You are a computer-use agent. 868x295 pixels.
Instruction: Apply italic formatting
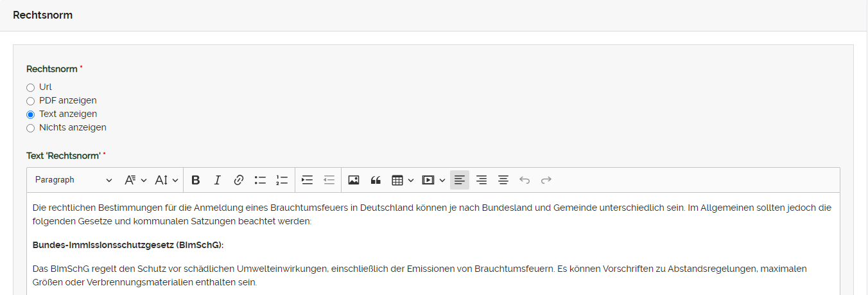[x=217, y=180]
